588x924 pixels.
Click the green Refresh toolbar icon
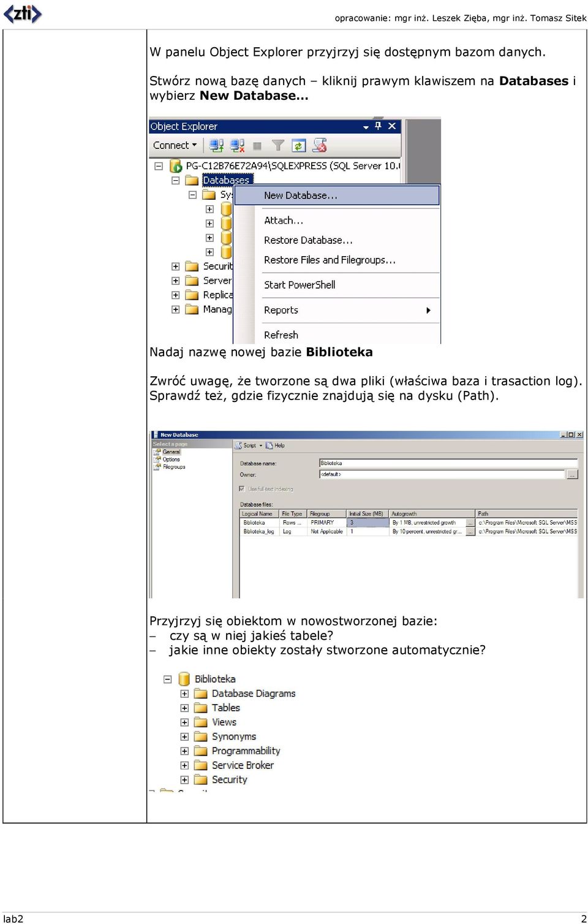(298, 145)
